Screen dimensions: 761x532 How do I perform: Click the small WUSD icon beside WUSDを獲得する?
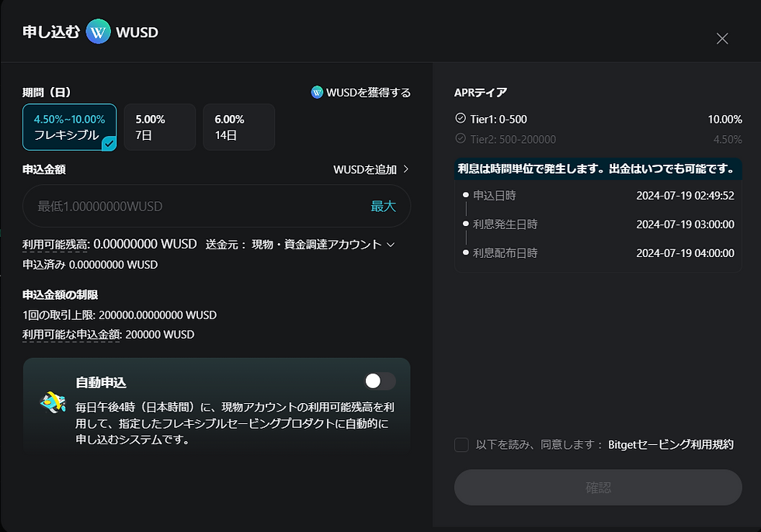(x=317, y=92)
